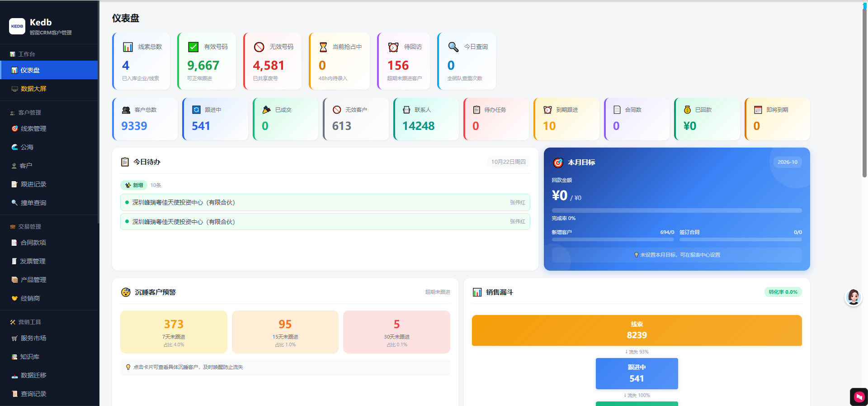Open 合同款项 in the sidebar
Viewport: 868px width, 406px height.
(49, 243)
